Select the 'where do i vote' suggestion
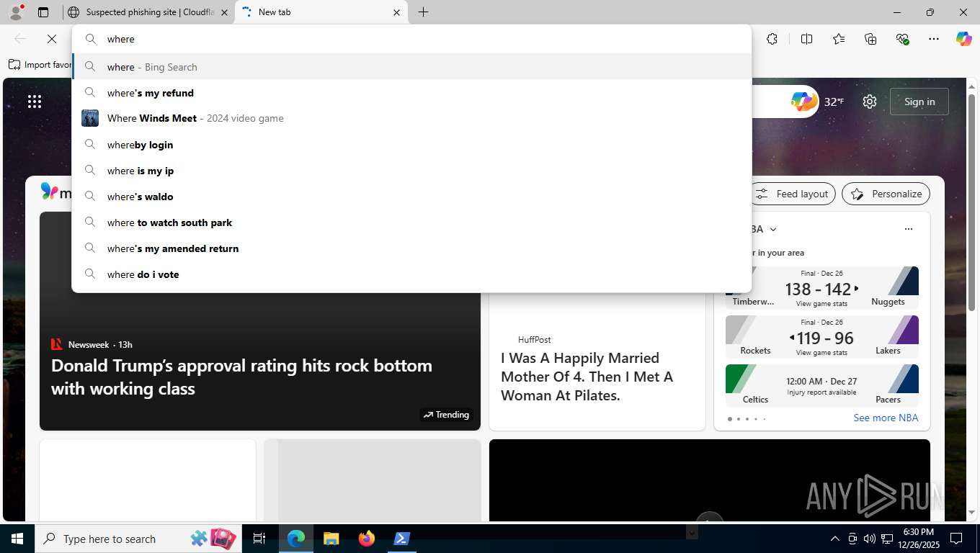The width and height of the screenshot is (980, 553). coord(411,274)
